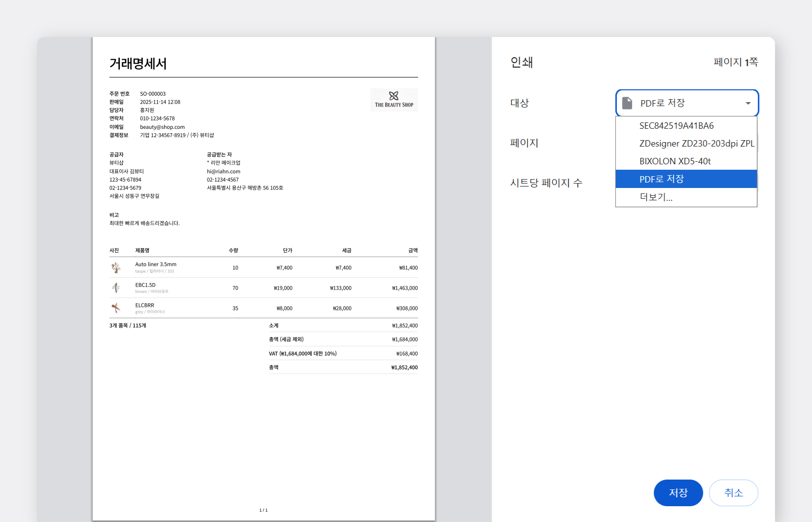Viewport: 812px width, 522px height.
Task: Collapse the destination dropdown using its arrow
Action: (x=748, y=103)
